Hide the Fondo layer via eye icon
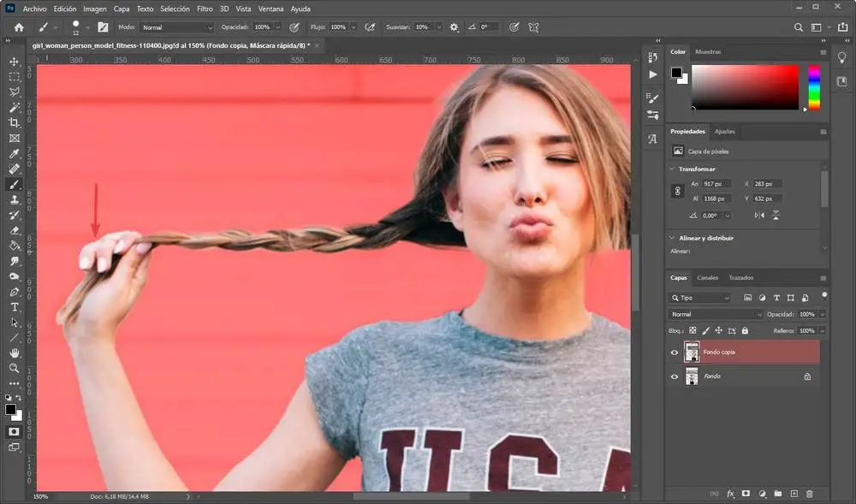856x504 pixels. [675, 377]
